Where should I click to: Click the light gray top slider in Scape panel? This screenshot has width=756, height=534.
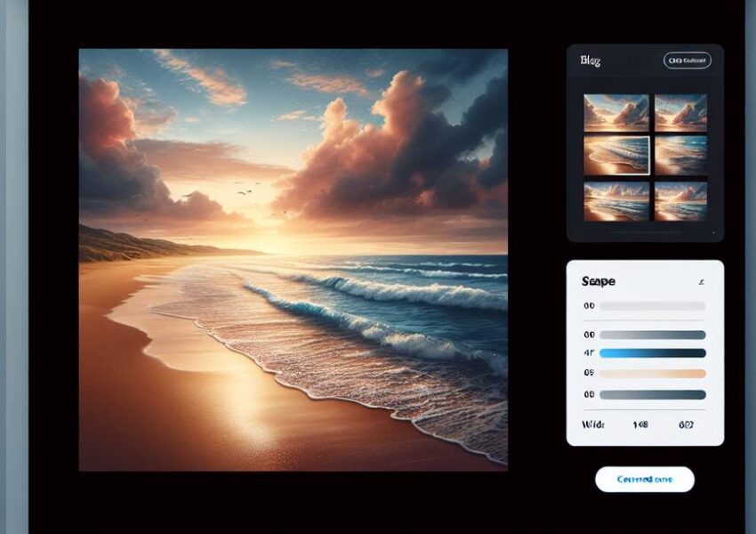tap(652, 306)
